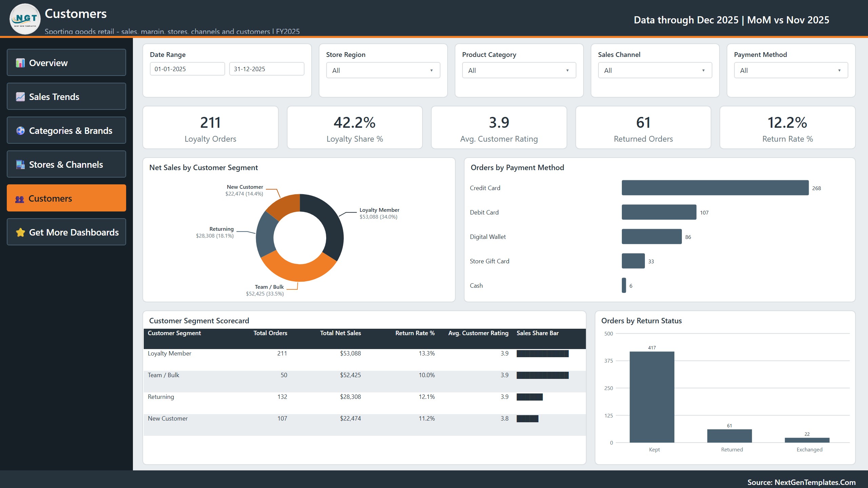Click the 10.0% return rate cell
868x488 pixels.
tap(427, 375)
